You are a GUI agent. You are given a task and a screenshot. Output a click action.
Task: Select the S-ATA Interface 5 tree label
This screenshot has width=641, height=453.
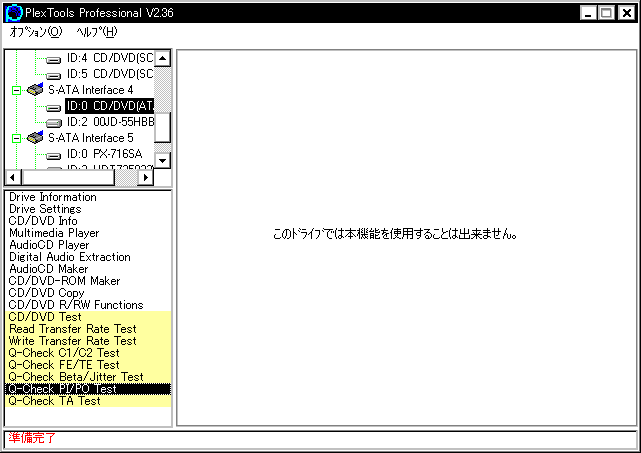click(x=91, y=138)
